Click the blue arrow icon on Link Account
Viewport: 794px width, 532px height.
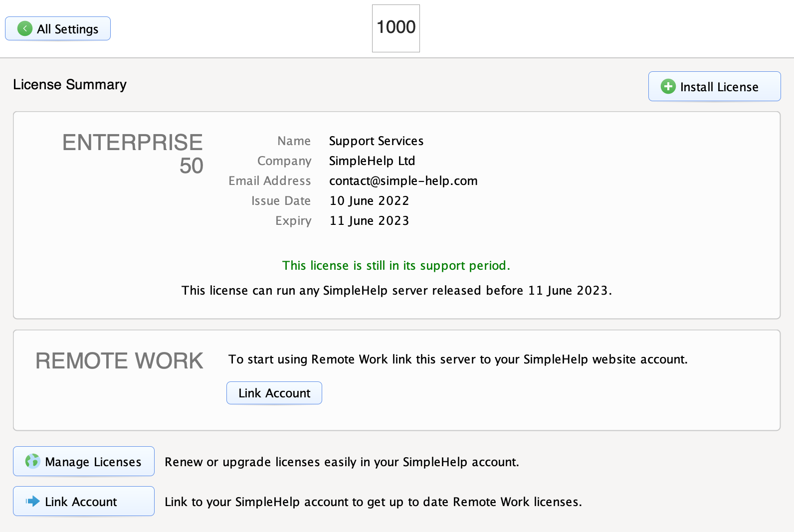(x=32, y=501)
